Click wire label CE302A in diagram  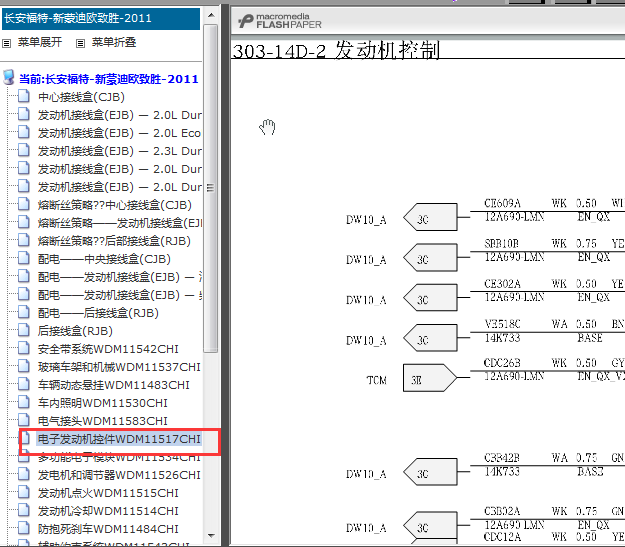click(x=502, y=284)
